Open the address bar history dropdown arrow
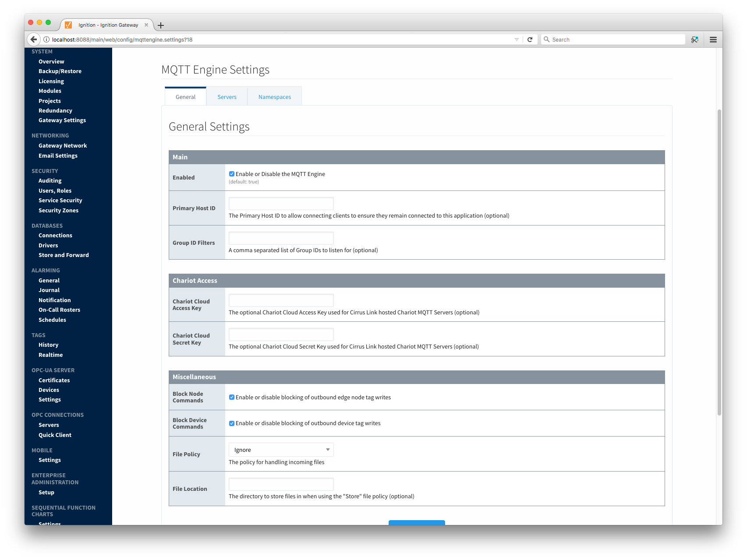The width and height of the screenshot is (747, 560). coord(517,39)
